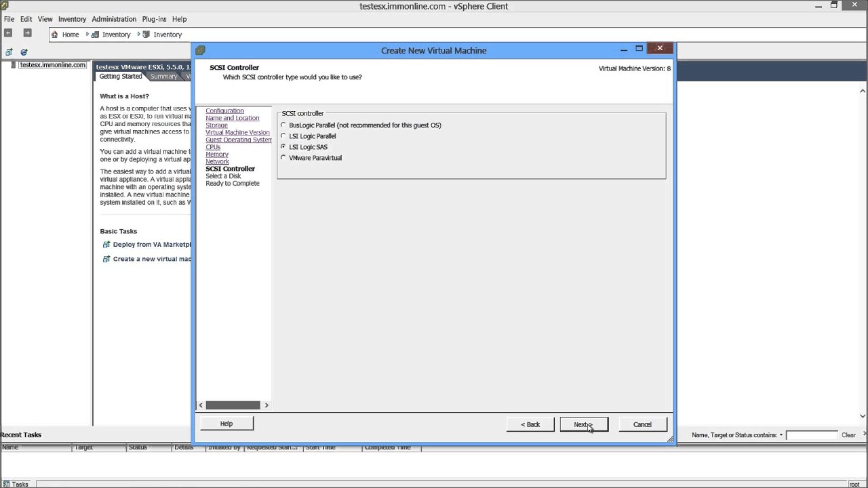Go to Storage wizard step

pos(216,125)
